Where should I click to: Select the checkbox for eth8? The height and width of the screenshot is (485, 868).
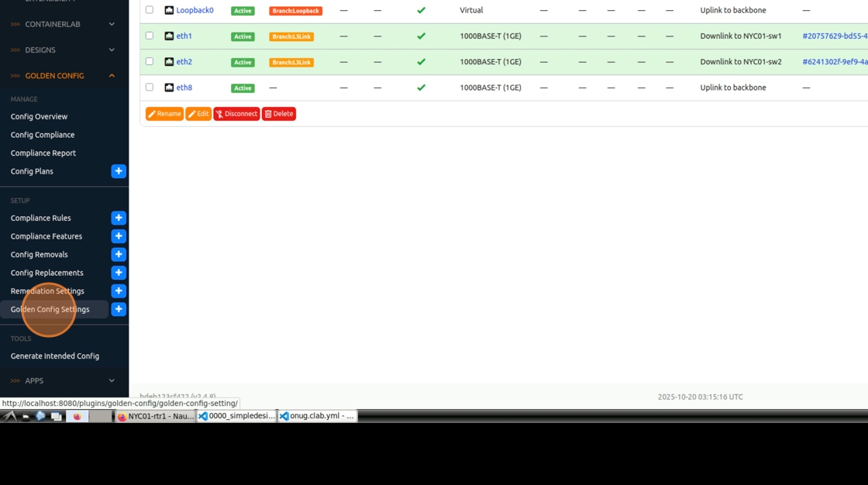point(150,87)
